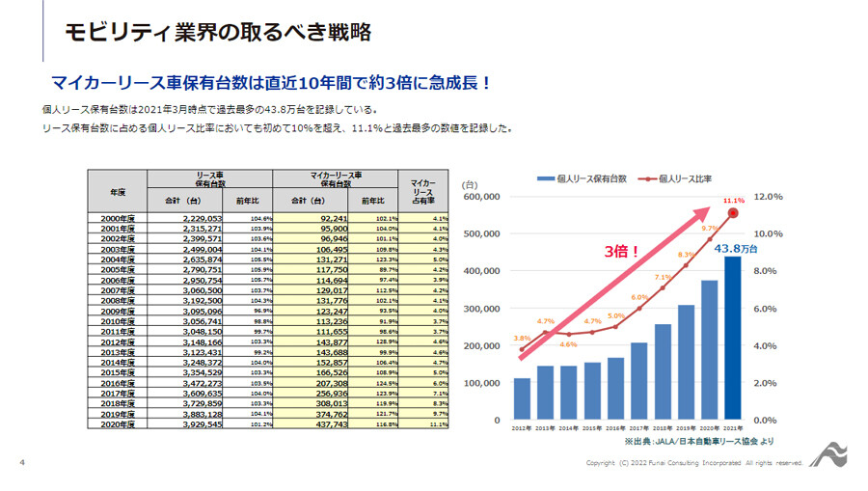
Task: Click the table value 256,936
Action: pyautogui.click(x=332, y=394)
